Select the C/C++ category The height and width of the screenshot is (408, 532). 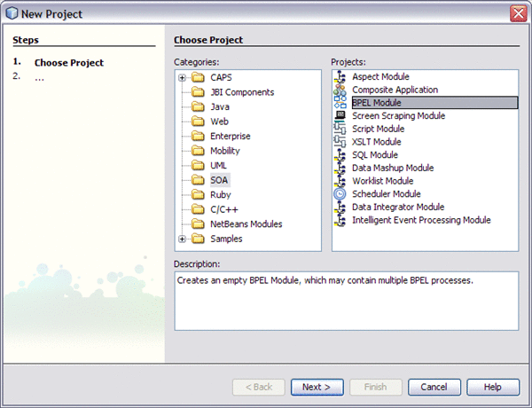click(x=224, y=209)
